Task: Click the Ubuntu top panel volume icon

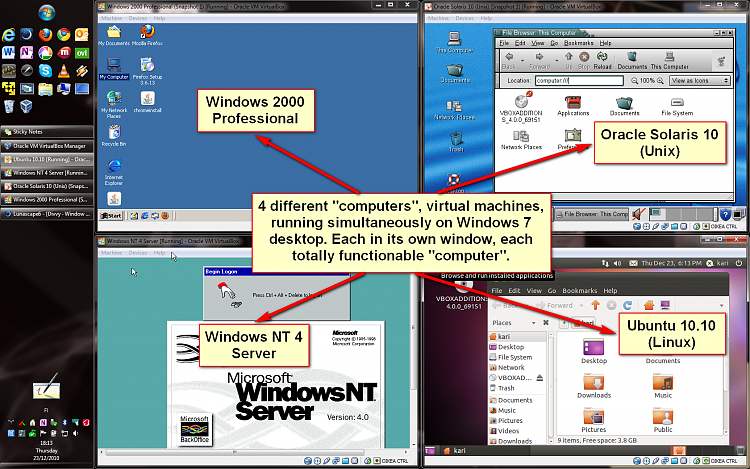Action: (x=618, y=263)
